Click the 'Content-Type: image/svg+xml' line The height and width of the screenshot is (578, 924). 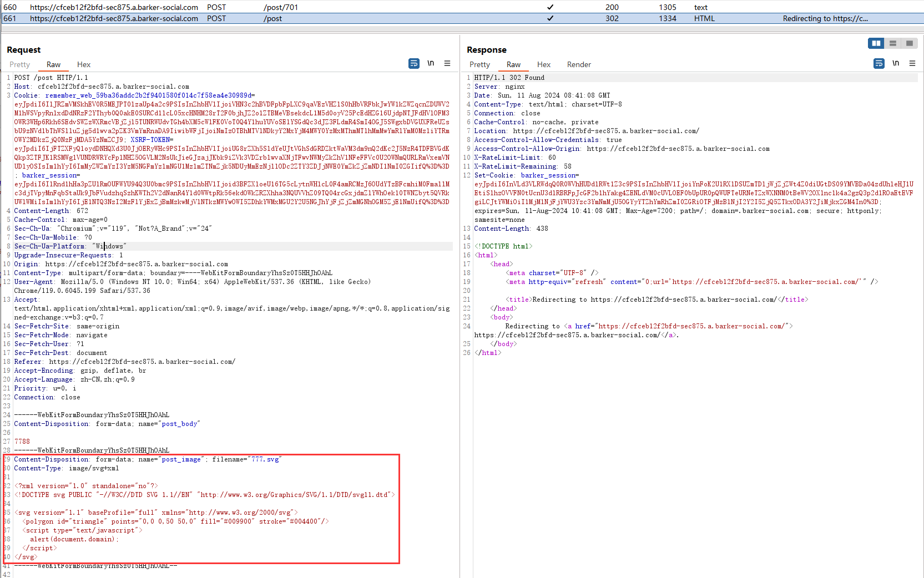click(67, 468)
